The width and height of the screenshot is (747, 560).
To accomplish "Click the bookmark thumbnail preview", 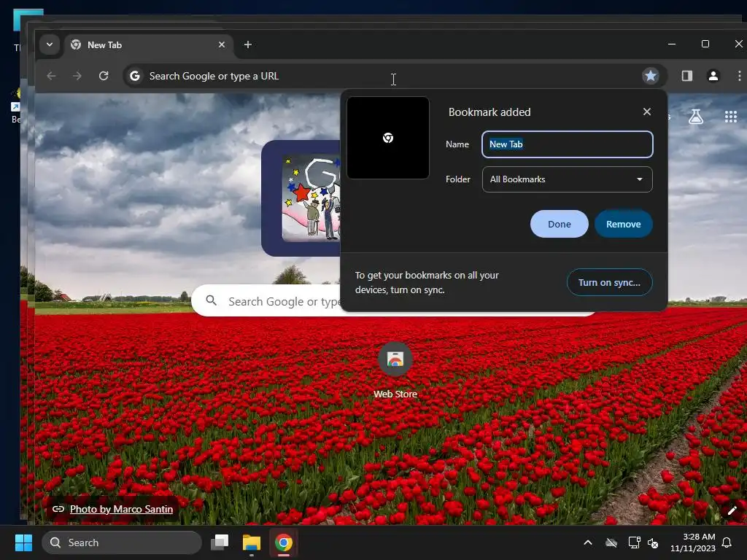I will click(x=388, y=138).
